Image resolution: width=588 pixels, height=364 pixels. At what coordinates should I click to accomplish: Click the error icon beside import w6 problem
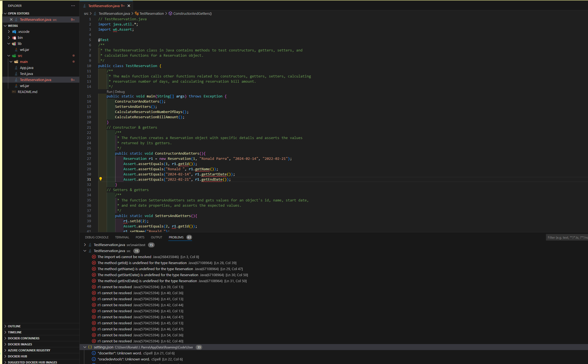(x=94, y=257)
